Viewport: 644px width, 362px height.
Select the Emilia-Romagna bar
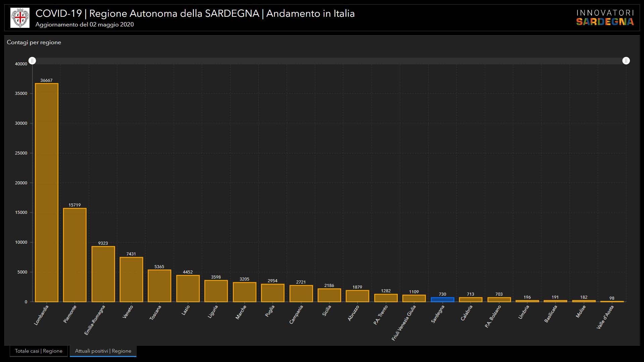pos(103,274)
